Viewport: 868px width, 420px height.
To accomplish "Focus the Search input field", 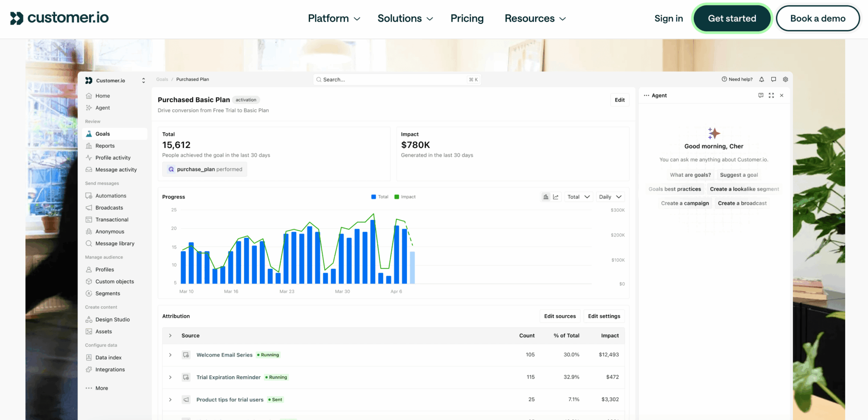I will click(x=397, y=79).
